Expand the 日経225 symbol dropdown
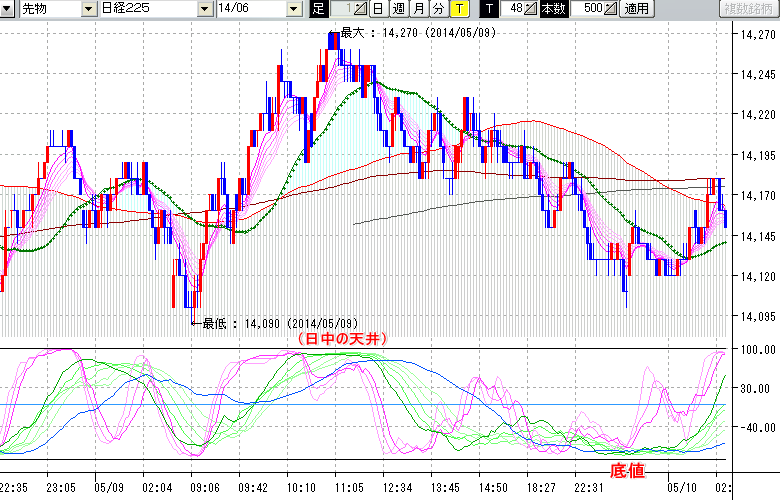780x500 pixels. click(x=205, y=9)
